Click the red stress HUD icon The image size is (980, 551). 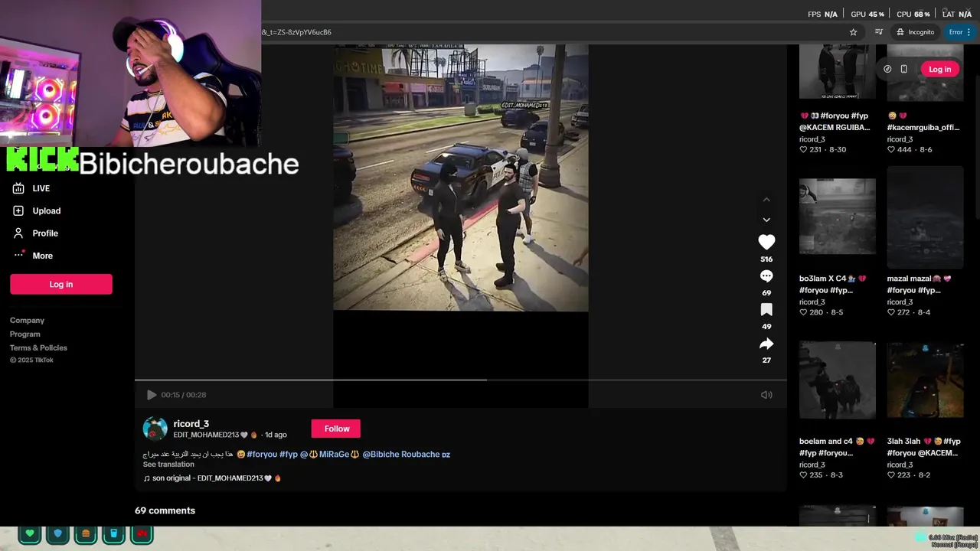[142, 533]
